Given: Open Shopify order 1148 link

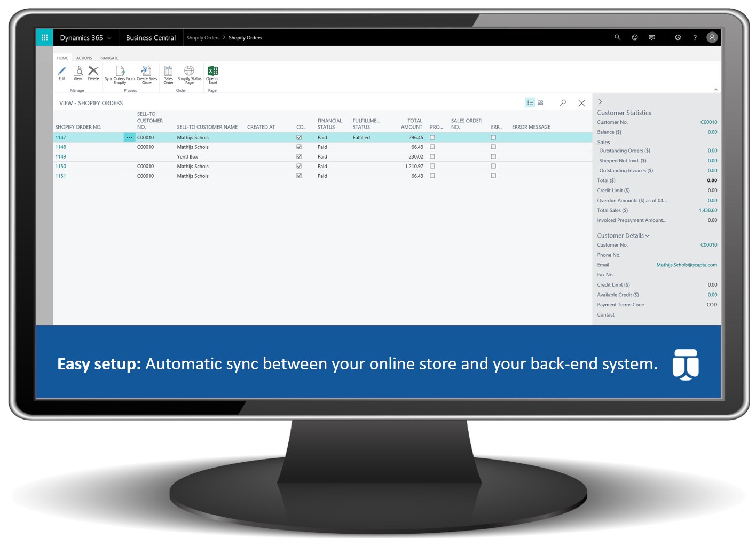Looking at the screenshot, I should point(61,147).
